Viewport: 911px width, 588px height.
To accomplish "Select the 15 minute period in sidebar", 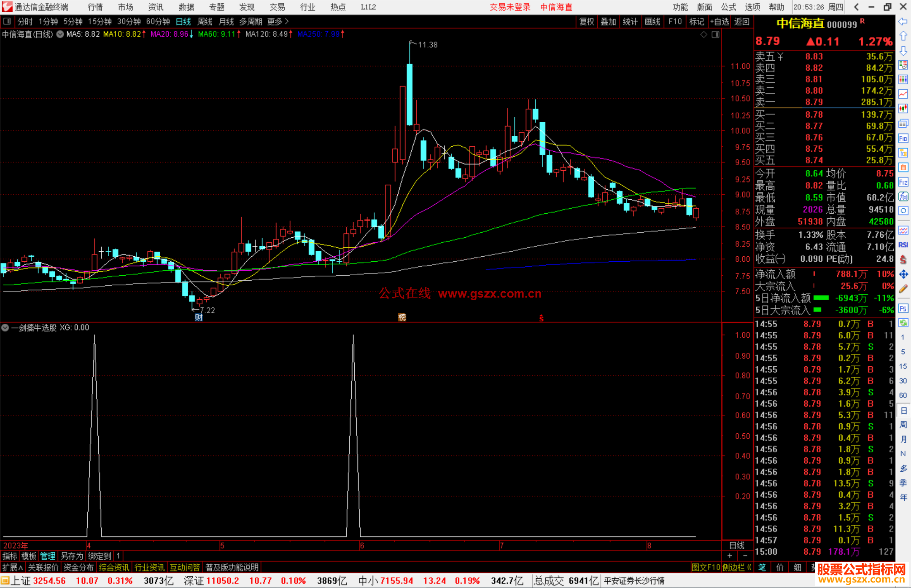I will 903,366.
